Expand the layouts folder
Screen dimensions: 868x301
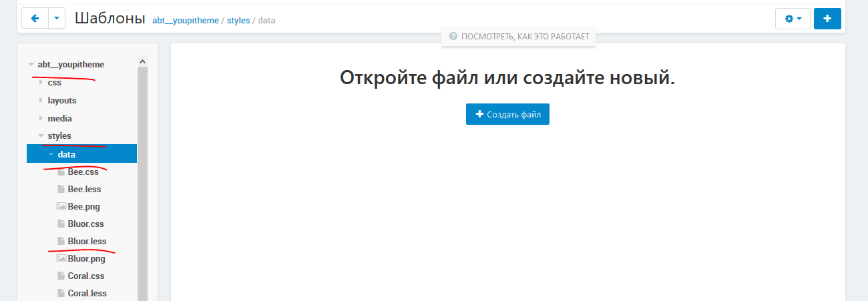point(41,101)
